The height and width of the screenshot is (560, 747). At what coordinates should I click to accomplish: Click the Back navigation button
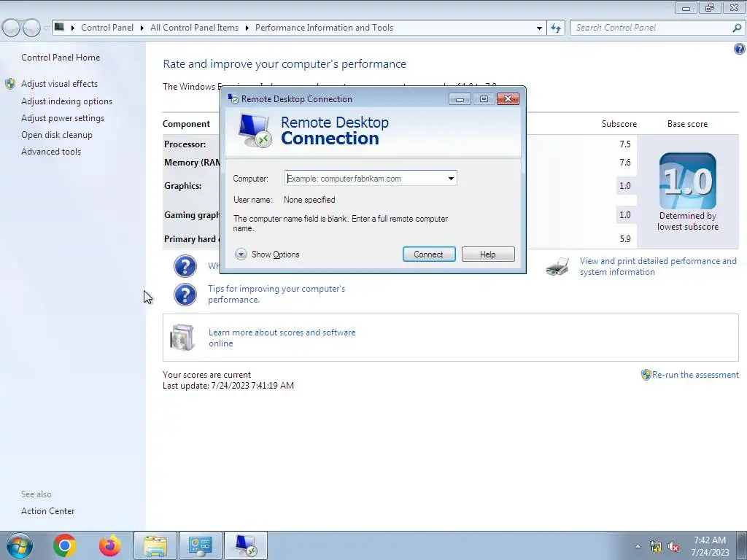pyautogui.click(x=11, y=28)
